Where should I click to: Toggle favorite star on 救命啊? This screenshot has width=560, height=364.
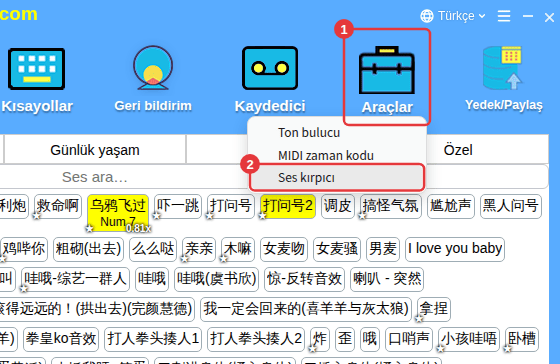click(x=36, y=215)
